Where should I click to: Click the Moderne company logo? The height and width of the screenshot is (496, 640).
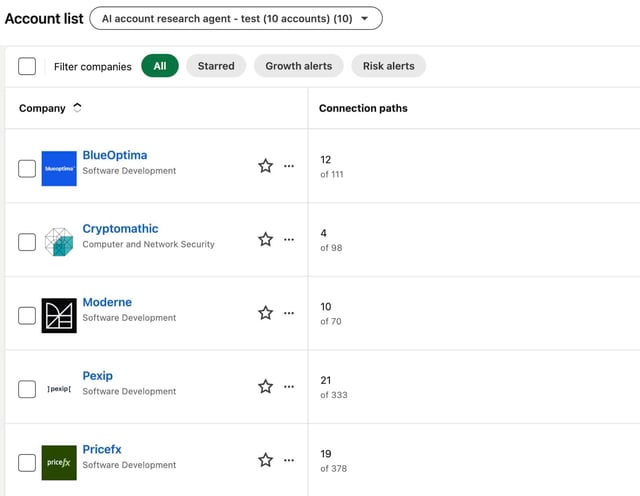(59, 316)
